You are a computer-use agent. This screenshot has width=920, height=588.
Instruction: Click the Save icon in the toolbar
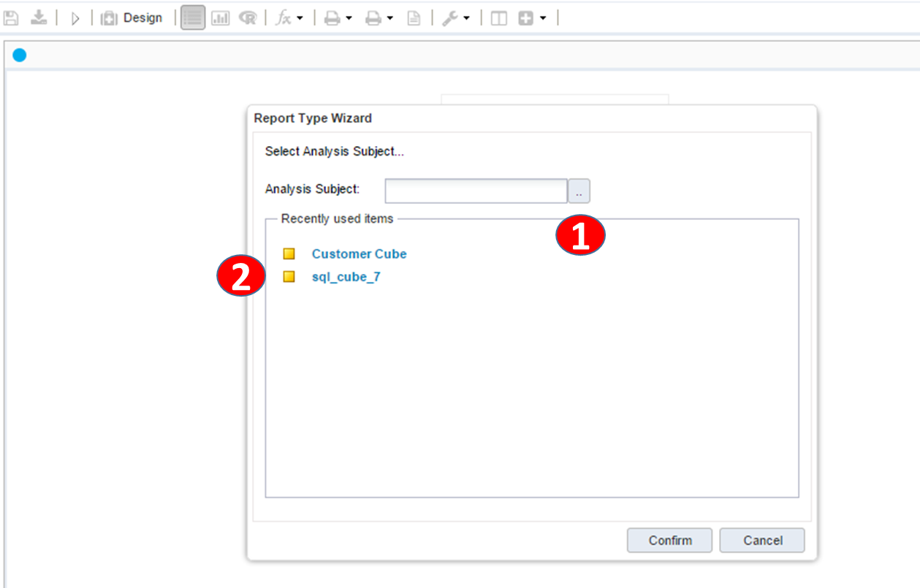(11, 18)
